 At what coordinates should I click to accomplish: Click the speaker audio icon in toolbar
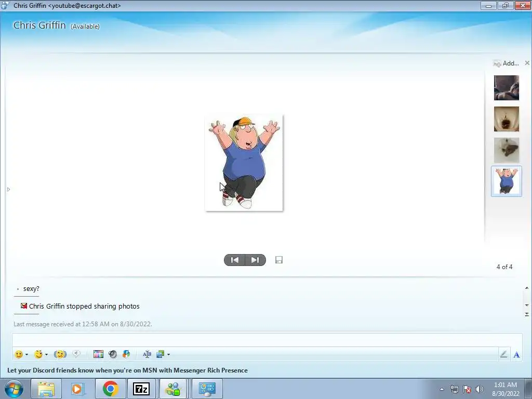(113, 354)
